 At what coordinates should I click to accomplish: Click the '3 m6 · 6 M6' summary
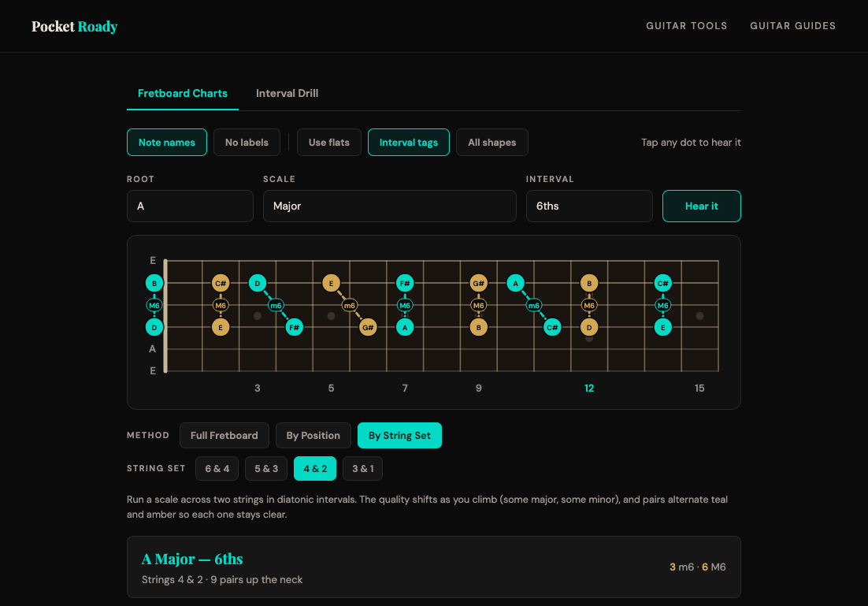point(698,567)
